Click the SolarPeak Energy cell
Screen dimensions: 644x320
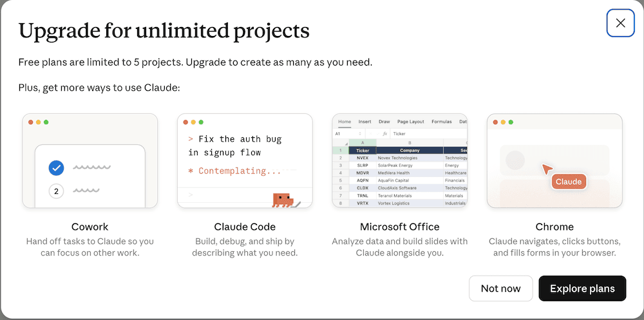pos(410,165)
